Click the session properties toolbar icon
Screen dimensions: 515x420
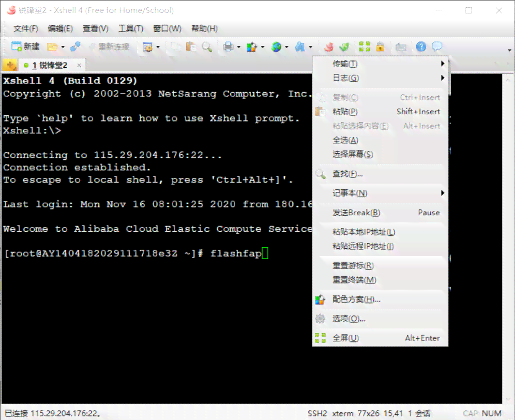(x=147, y=47)
